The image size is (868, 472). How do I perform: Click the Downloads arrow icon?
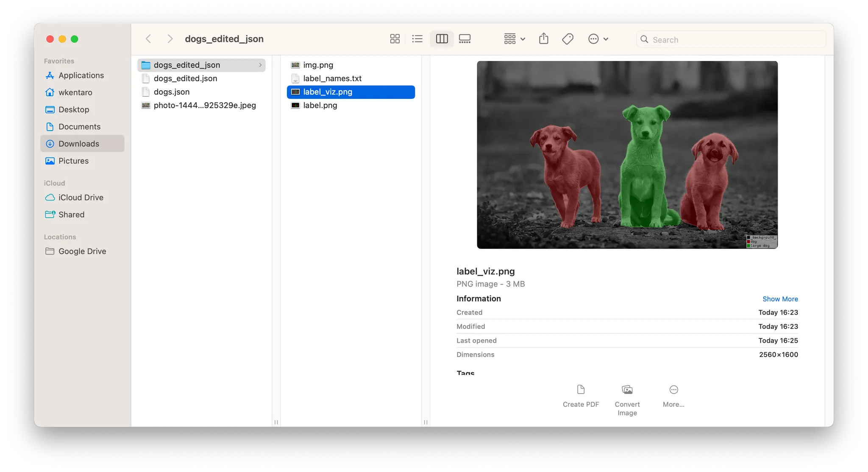(50, 144)
